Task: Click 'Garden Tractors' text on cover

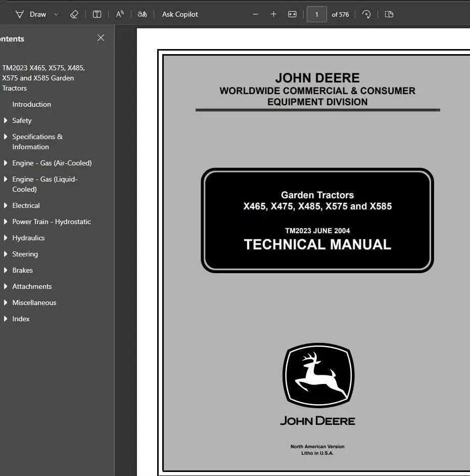Action: [x=317, y=195]
